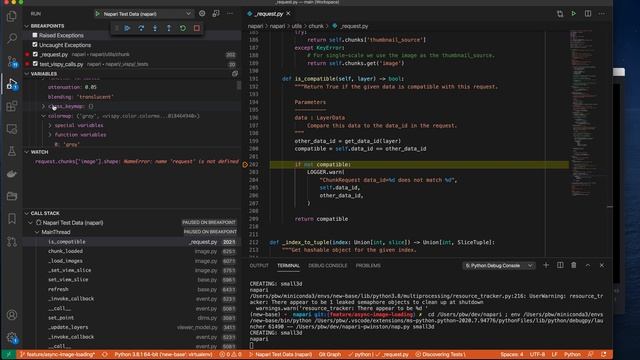Stop debugging with the red square
Image resolution: width=640 pixels, height=360 pixels.
point(197,28)
